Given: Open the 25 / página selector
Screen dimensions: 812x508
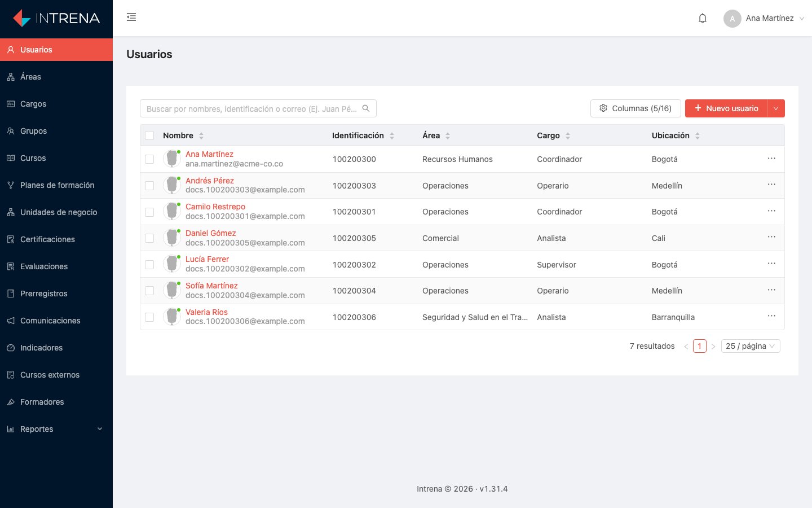Looking at the screenshot, I should (751, 346).
